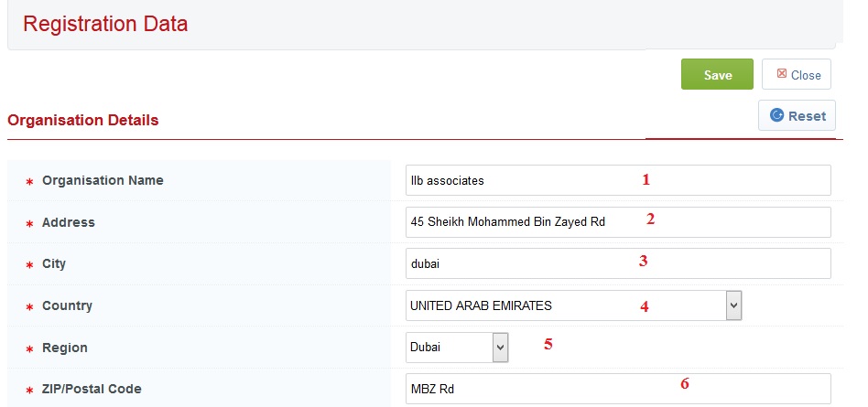
Task: Click the red asterisk beside Organisation Name
Action: [29, 182]
